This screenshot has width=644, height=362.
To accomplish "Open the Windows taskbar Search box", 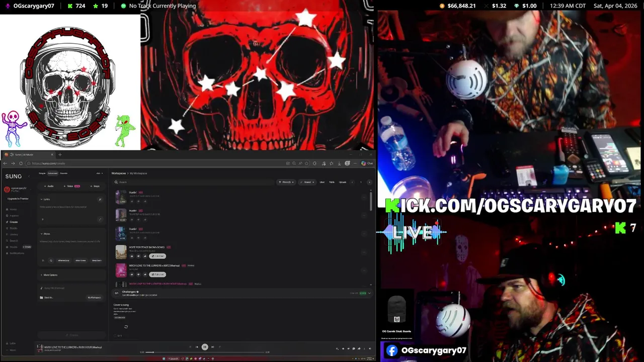I will (x=173, y=358).
